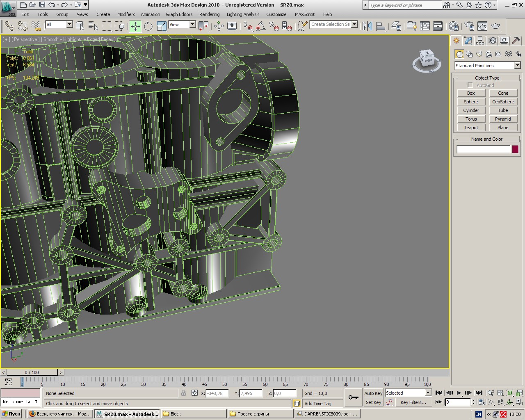The width and height of the screenshot is (525, 420).
Task: Click the Key Filters button
Action: click(413, 402)
